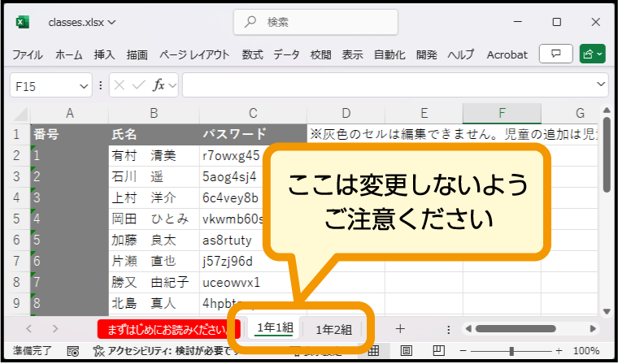618x364 pixels.
Task: Open the データ ribbon tab
Action: tap(286, 54)
